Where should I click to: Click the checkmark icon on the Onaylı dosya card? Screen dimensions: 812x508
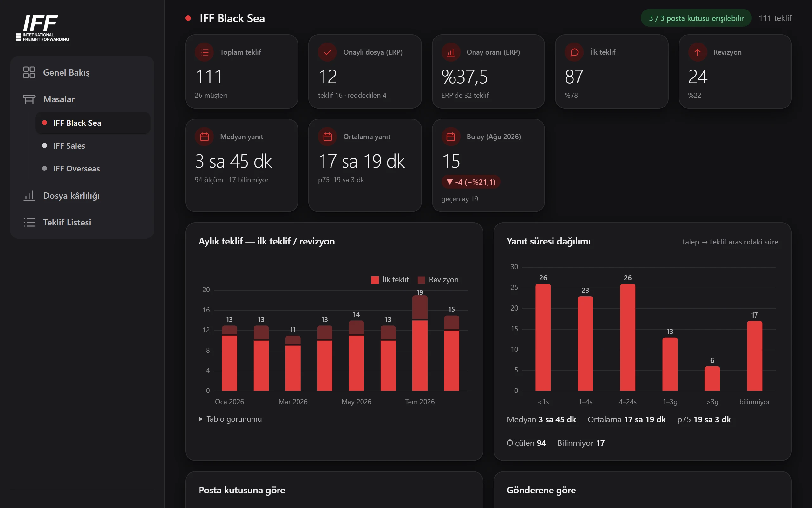point(327,52)
